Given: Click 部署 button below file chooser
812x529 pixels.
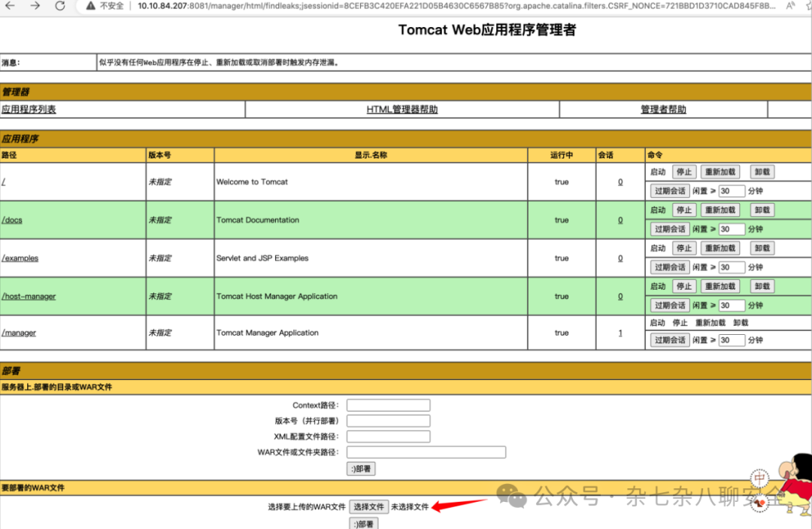Looking at the screenshot, I should coord(364,523).
